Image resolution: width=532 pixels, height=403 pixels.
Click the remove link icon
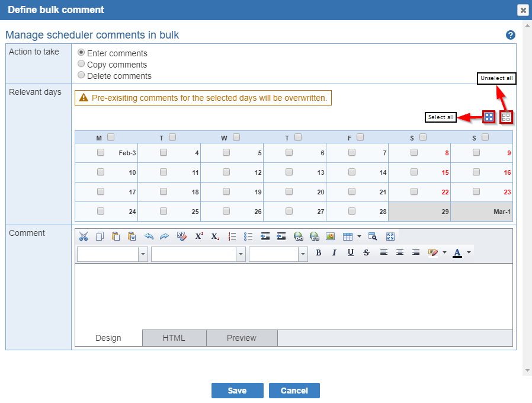(x=315, y=236)
